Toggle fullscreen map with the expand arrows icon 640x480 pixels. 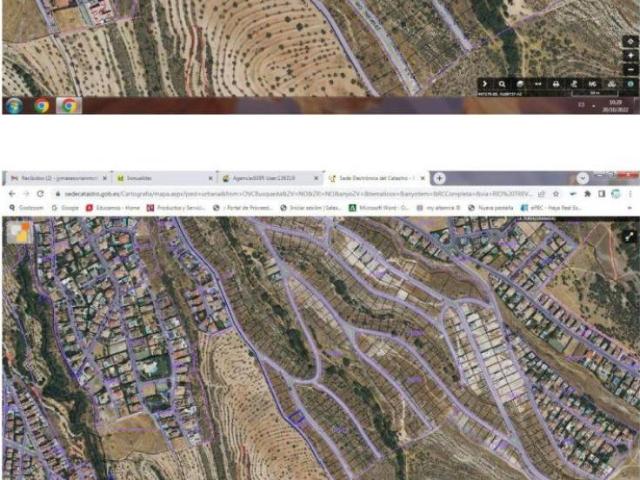(x=629, y=236)
